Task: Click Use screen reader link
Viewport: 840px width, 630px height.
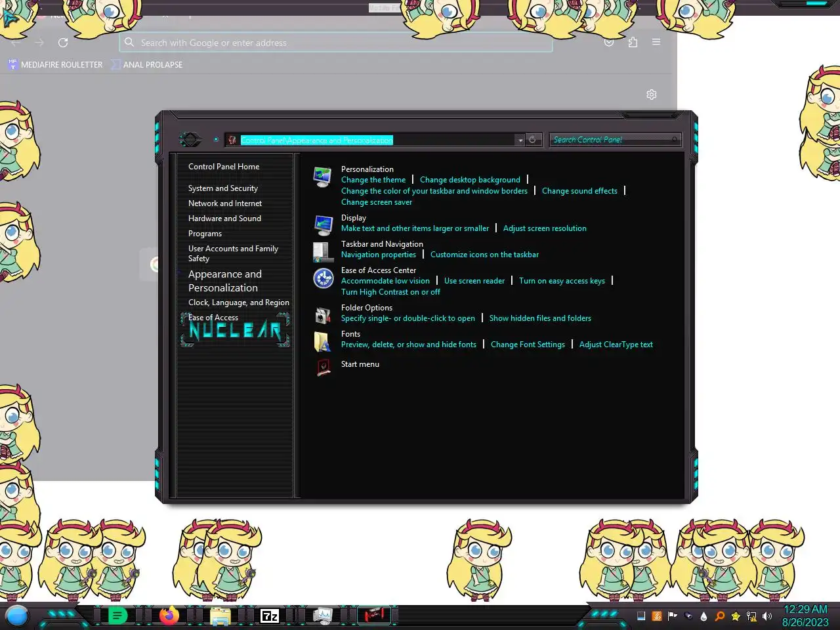Action: click(x=474, y=281)
